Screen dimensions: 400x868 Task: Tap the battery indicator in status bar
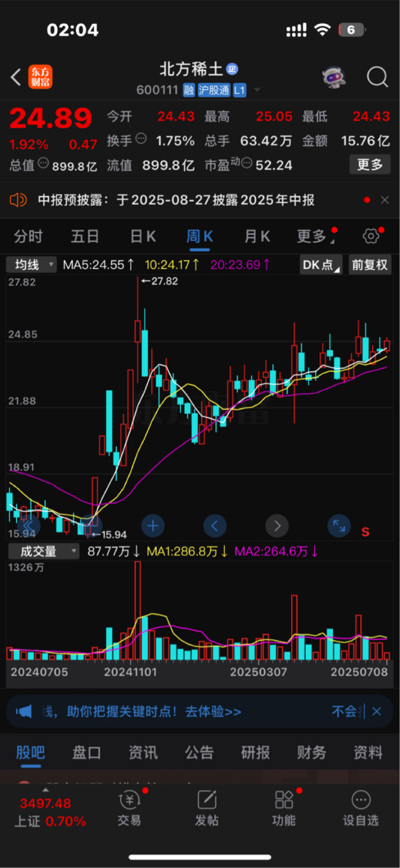click(352, 30)
